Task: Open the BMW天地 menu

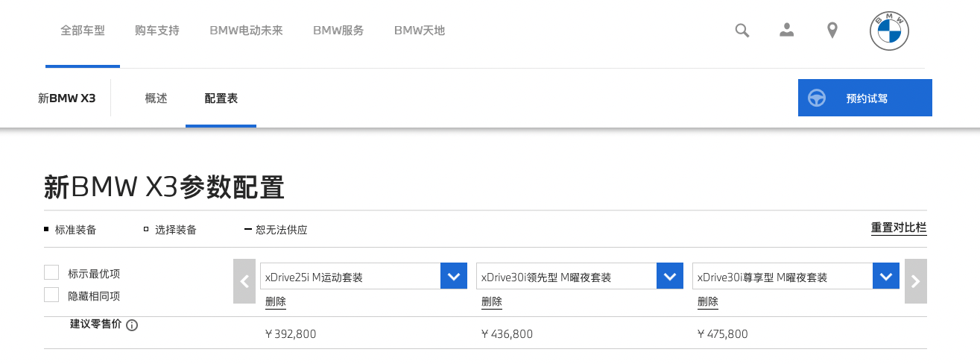Action: tap(419, 31)
